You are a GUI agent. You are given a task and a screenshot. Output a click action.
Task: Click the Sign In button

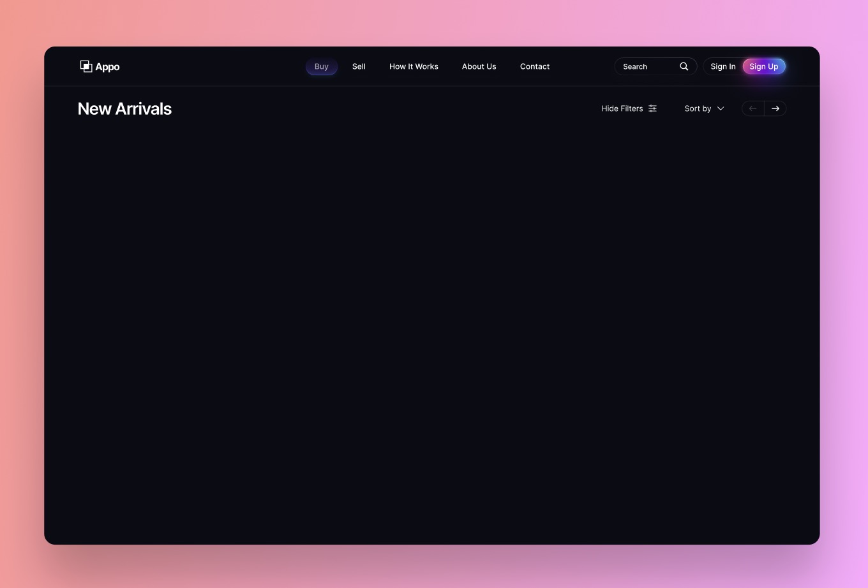click(x=722, y=66)
